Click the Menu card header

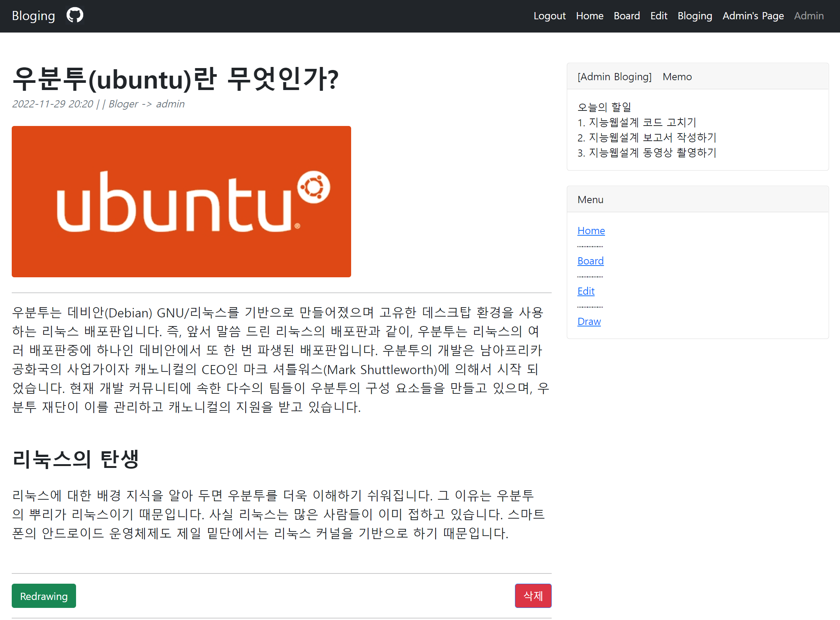click(698, 199)
